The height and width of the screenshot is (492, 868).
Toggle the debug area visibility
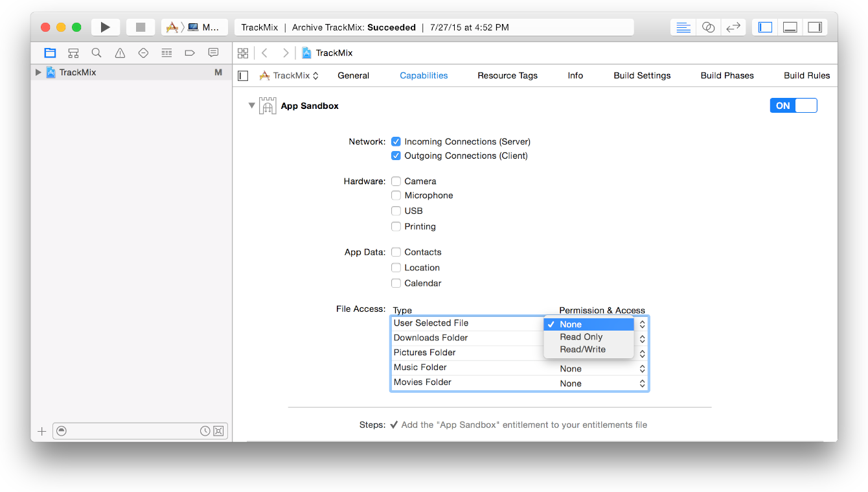(790, 27)
